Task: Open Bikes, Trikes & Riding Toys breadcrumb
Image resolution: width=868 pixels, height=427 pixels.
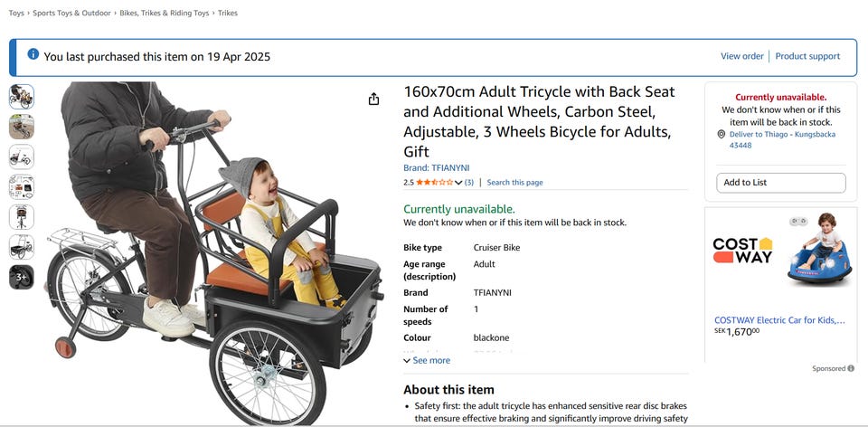Action: point(165,14)
